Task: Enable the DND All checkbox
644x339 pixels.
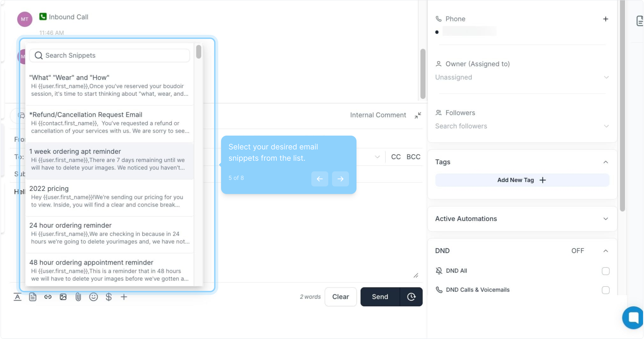Action: [x=605, y=271]
